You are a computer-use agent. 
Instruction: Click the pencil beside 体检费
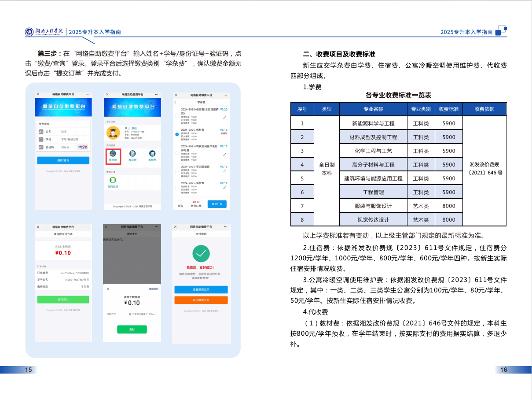point(224,187)
